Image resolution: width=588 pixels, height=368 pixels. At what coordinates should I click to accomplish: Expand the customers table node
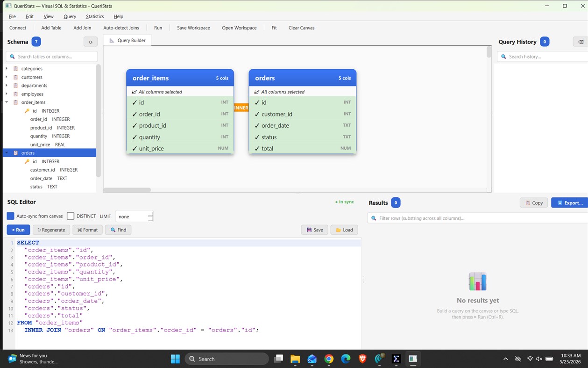coord(7,77)
